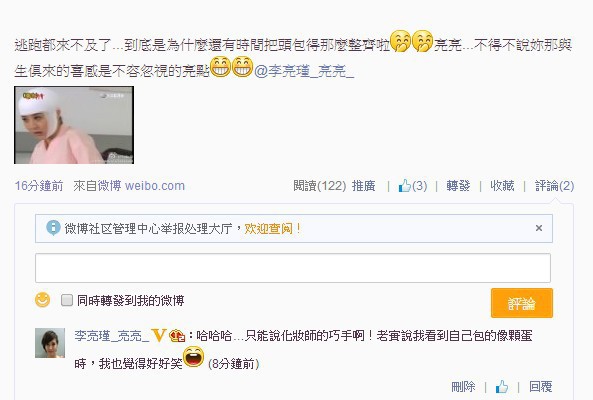Like the comment with the thumbs-up icon
Image resolution: width=593 pixels, height=400 pixels.
pyautogui.click(x=502, y=386)
